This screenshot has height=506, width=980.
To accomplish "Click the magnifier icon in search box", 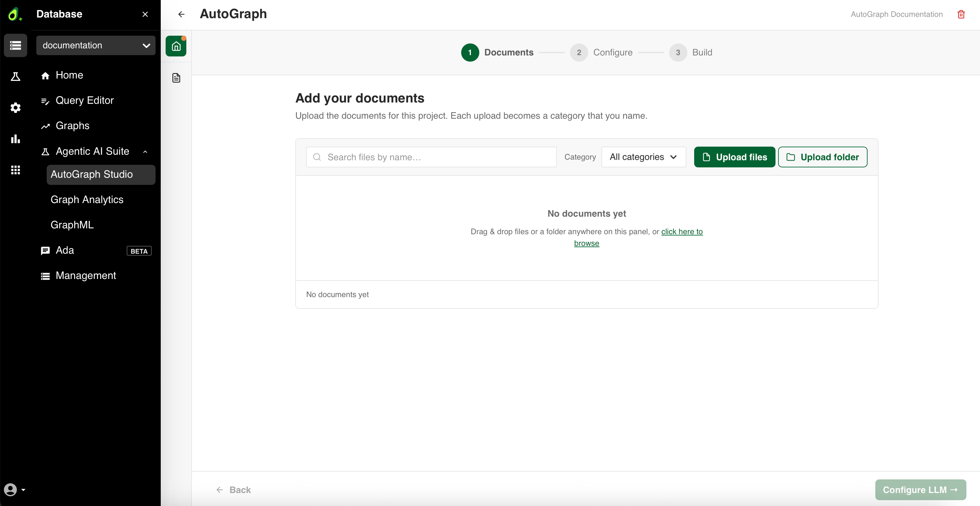I will [x=317, y=157].
